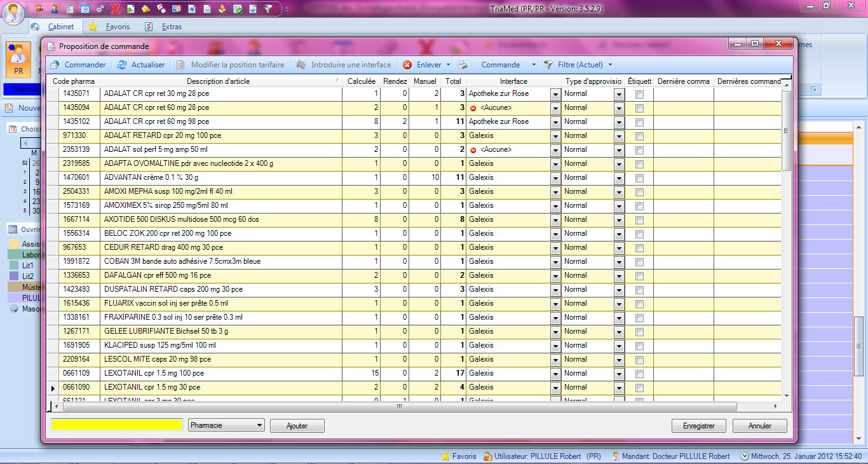868x464 pixels.
Task: Click the vertical scrollbar thumb of the table
Action: click(787, 130)
